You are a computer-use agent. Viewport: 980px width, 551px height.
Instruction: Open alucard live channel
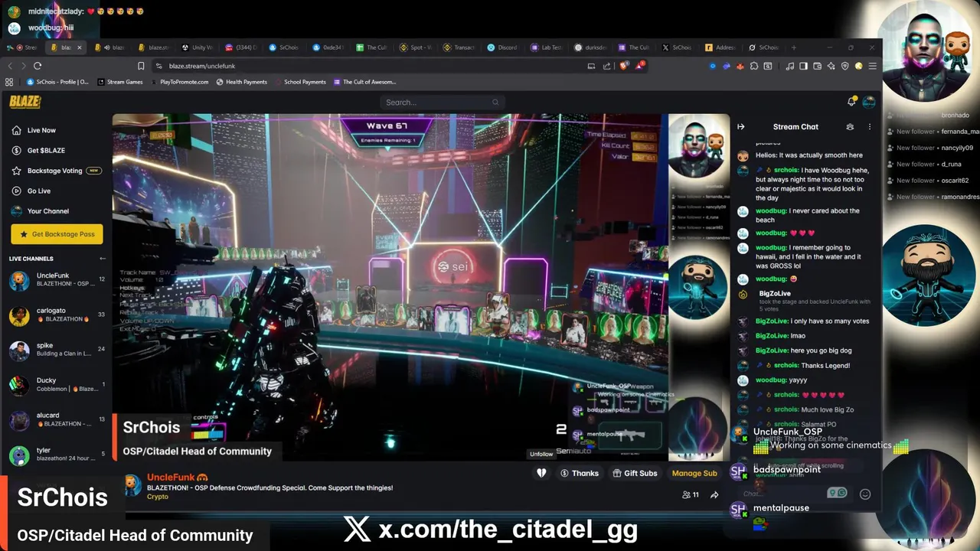(57, 419)
